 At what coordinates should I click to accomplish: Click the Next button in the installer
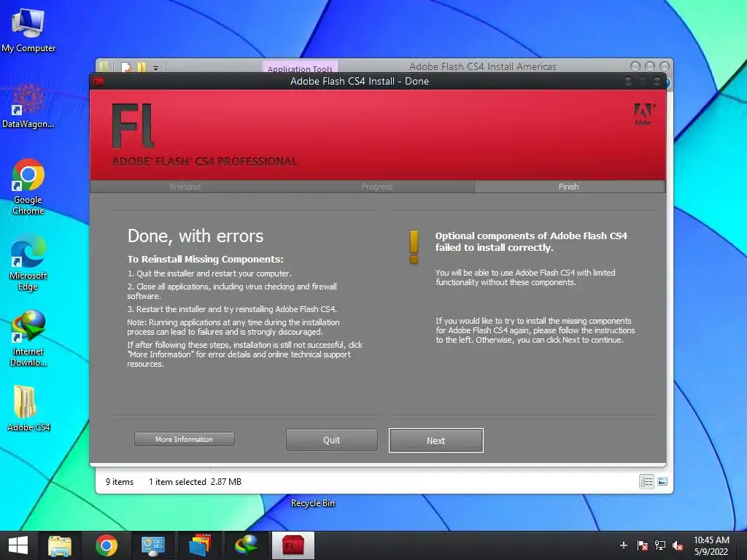pos(436,440)
